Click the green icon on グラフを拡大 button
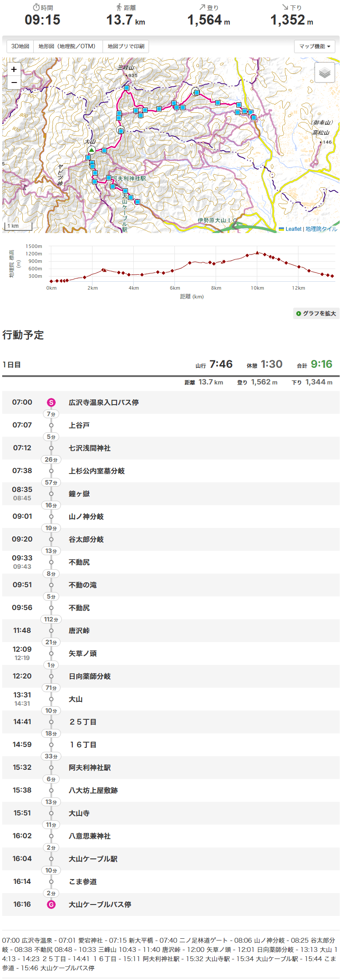 coord(298,313)
